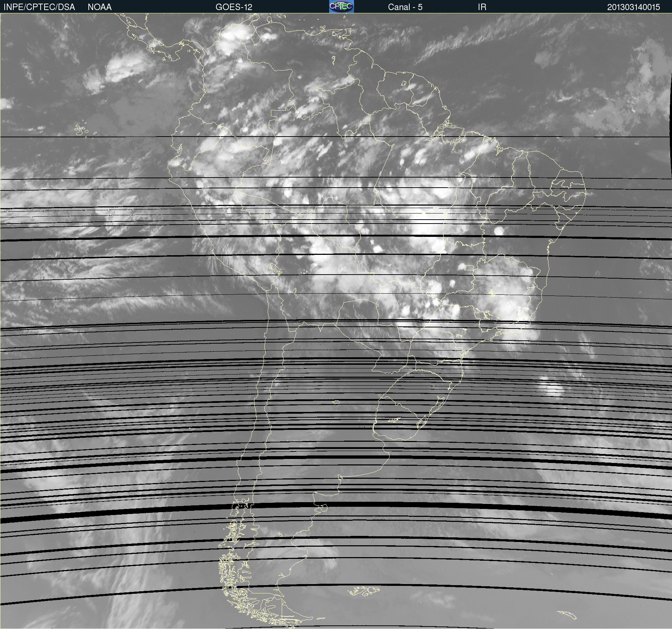Screen dimensions: 672x629
Task: Click the 201303140015 timestamp
Action: point(634,7)
